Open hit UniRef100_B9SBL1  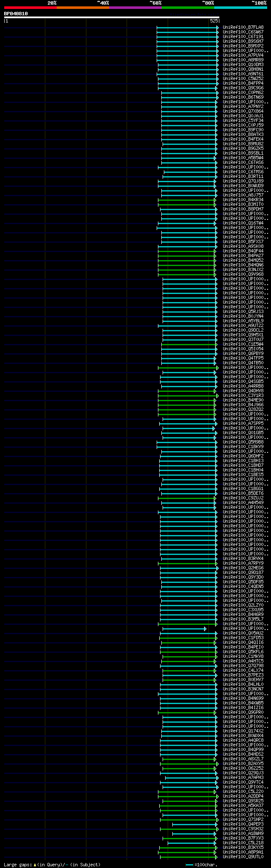pyautogui.click(x=243, y=153)
